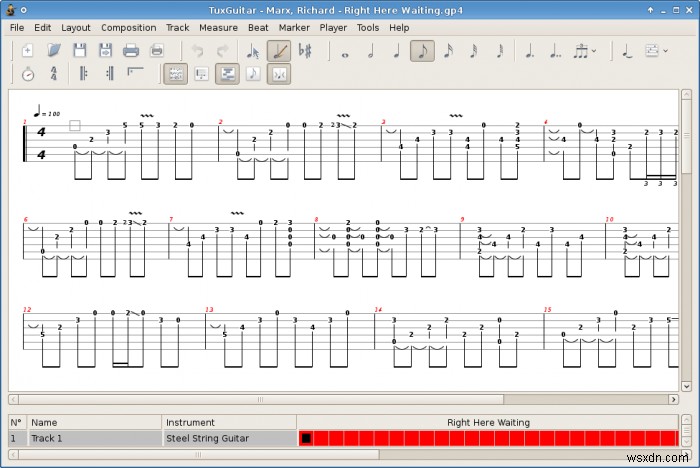
Task: Select the Track 1 row name
Action: click(94, 439)
